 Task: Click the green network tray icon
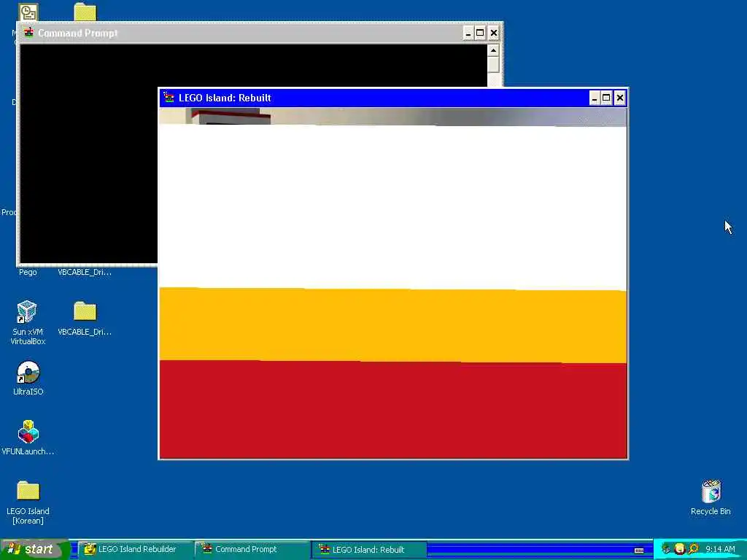click(x=666, y=549)
